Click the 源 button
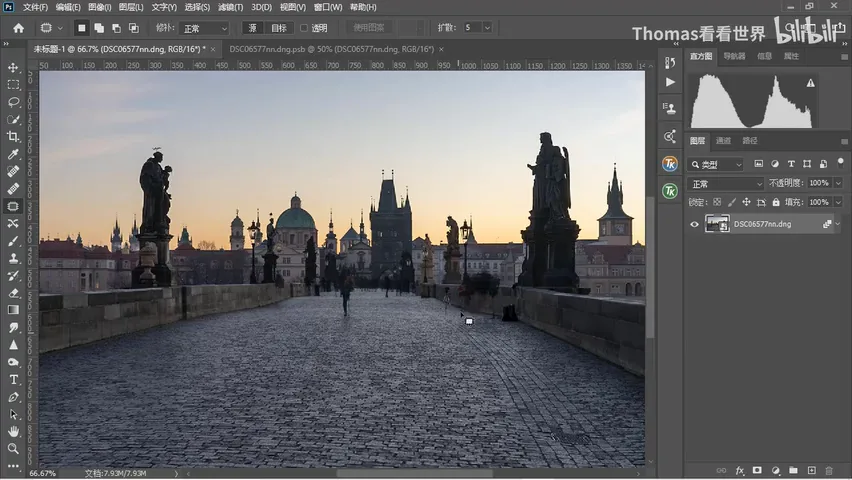This screenshot has width=852, height=480. (253, 28)
